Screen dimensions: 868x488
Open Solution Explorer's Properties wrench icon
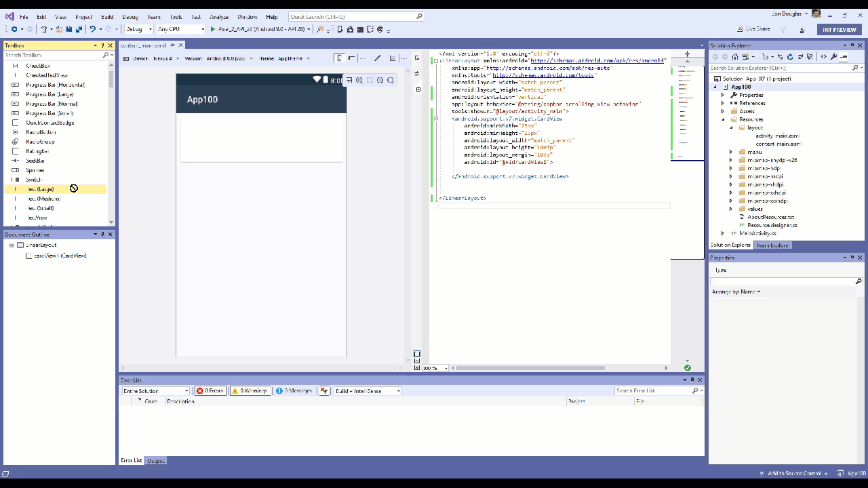click(x=834, y=56)
